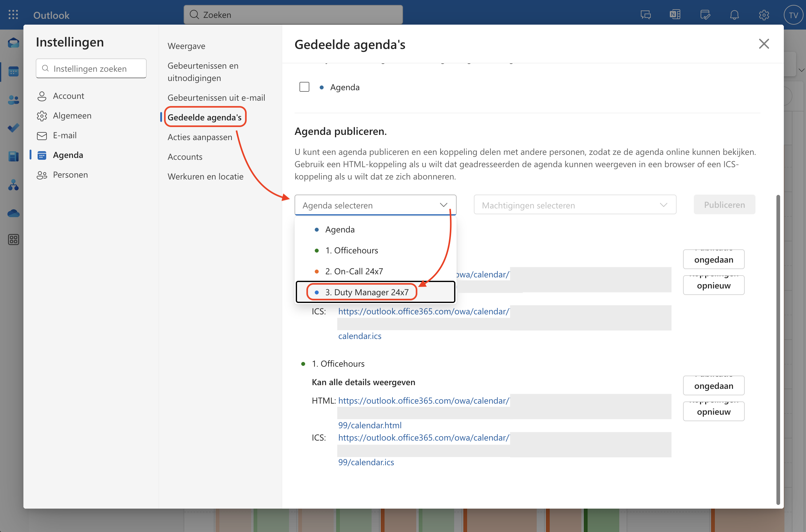This screenshot has width=806, height=532.
Task: Click the settings gear icon in header
Action: click(763, 15)
